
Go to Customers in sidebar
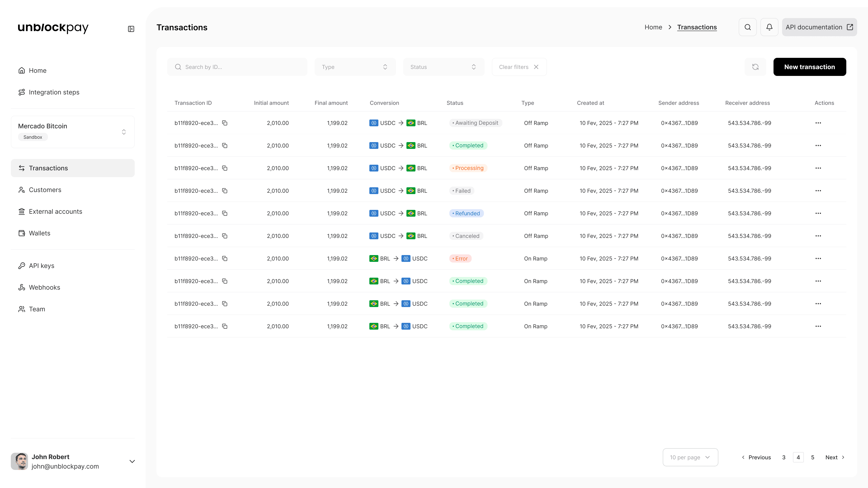[45, 190]
